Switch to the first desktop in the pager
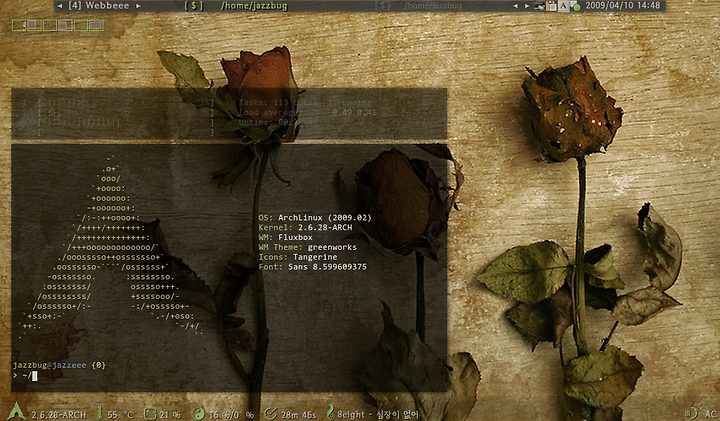Image resolution: width=720 pixels, height=421 pixels. [19, 25]
